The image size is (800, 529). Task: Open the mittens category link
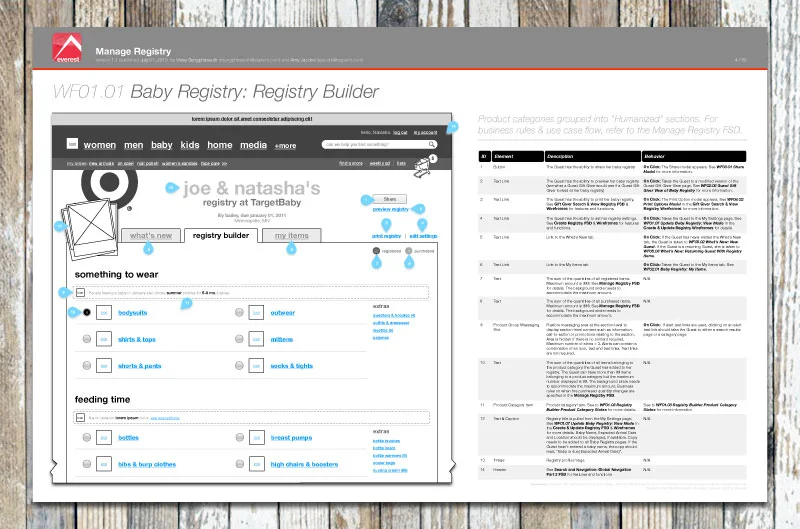282,339
